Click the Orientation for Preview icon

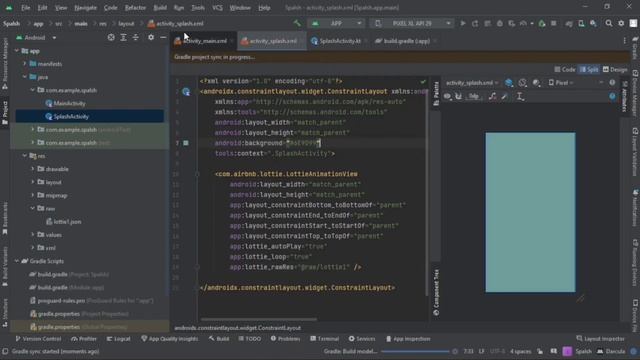click(x=522, y=83)
